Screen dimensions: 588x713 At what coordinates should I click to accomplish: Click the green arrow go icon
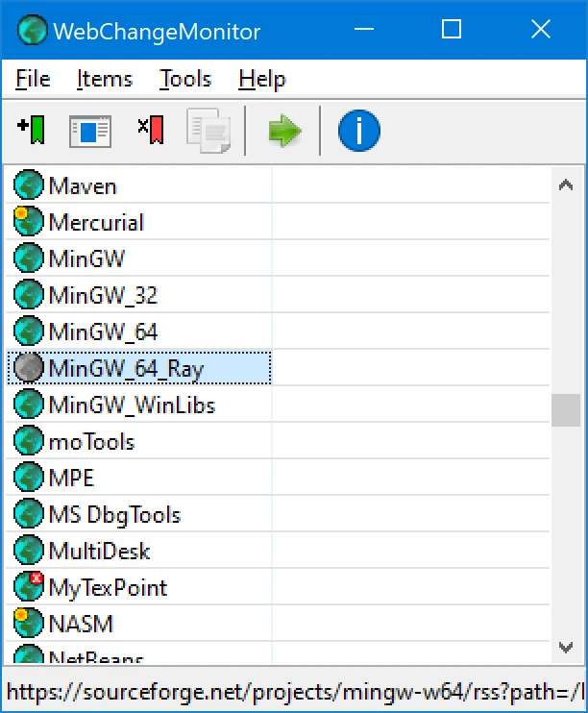[284, 131]
